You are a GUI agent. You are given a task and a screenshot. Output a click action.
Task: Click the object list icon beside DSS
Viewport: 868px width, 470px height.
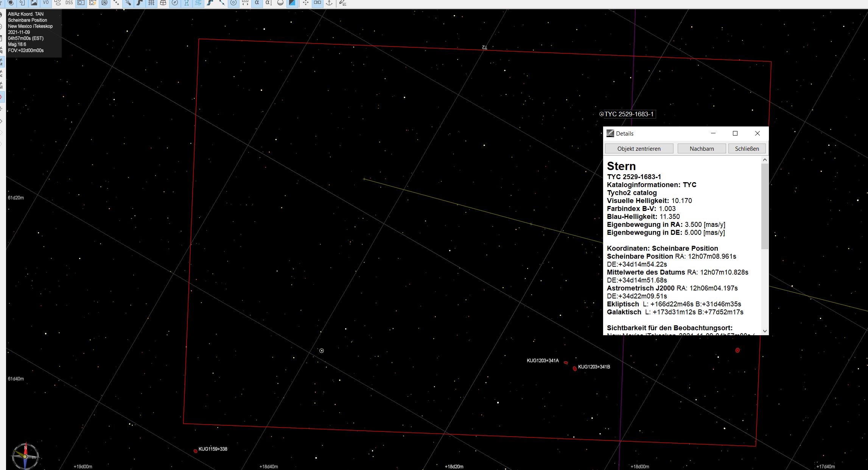point(58,3)
